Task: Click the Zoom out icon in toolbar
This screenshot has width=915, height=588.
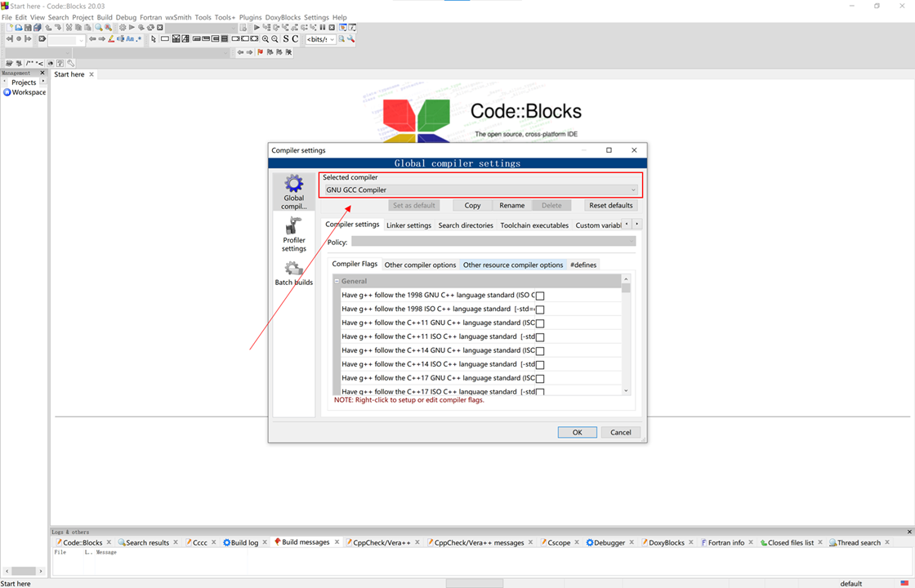Action: point(274,39)
